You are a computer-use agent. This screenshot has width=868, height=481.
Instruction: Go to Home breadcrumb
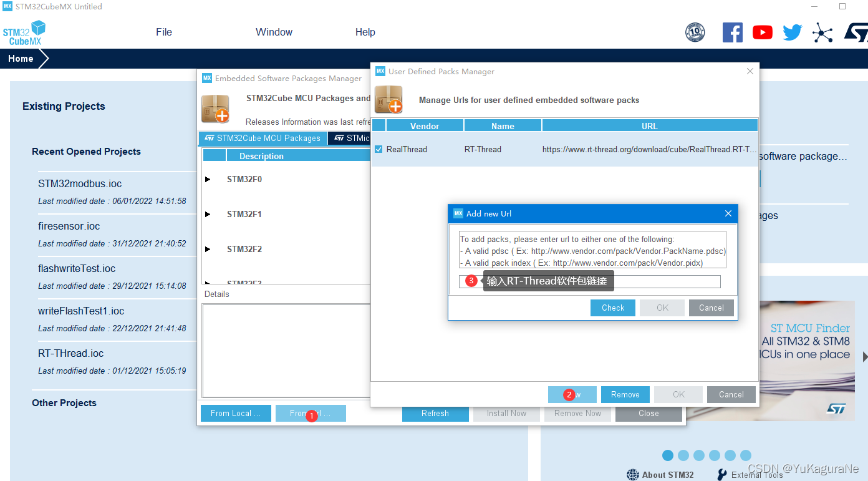tap(21, 59)
